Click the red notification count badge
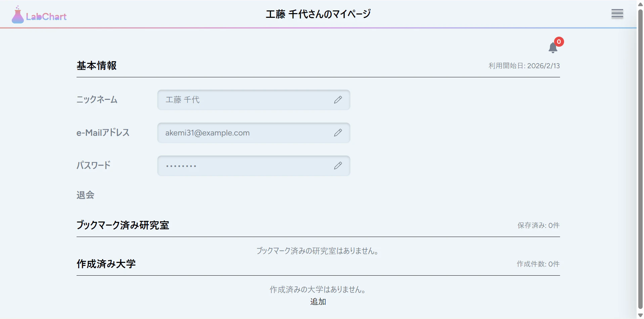The height and width of the screenshot is (319, 644). pos(559,42)
